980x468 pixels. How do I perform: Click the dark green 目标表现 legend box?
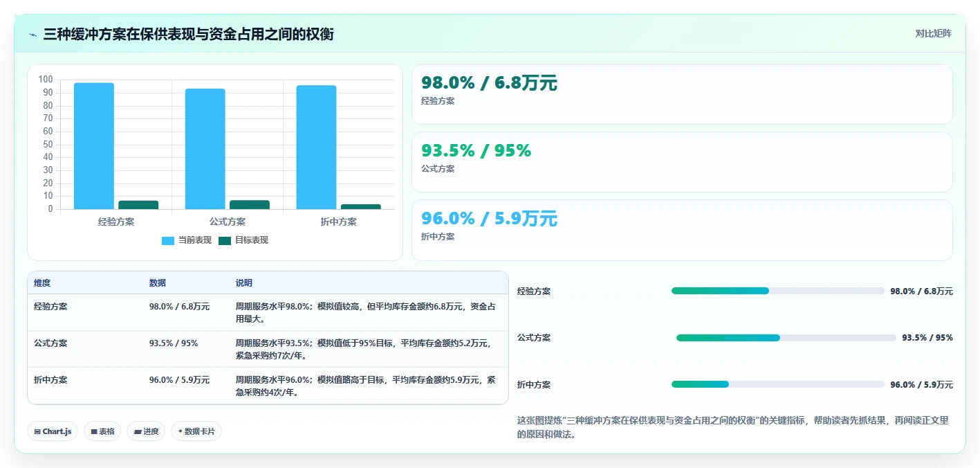225,241
